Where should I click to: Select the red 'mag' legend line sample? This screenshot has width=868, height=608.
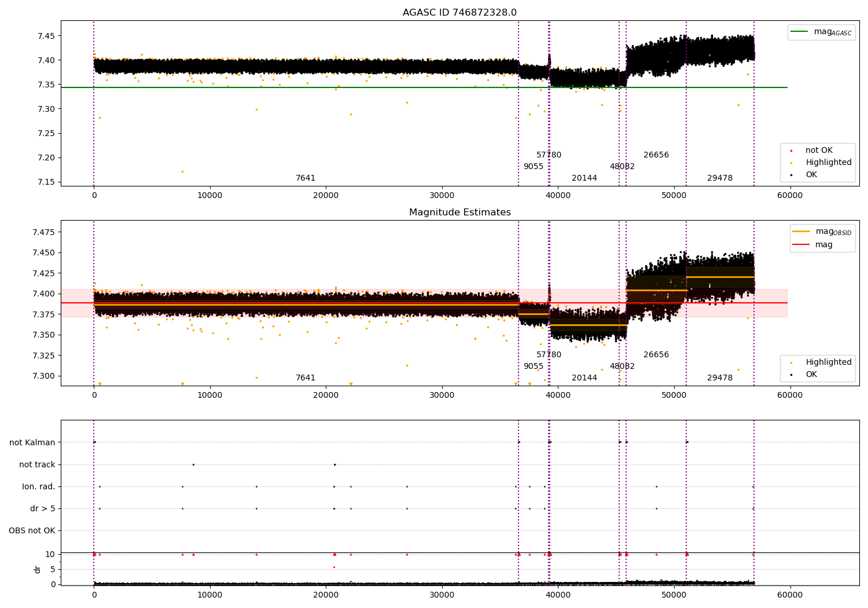(x=801, y=245)
